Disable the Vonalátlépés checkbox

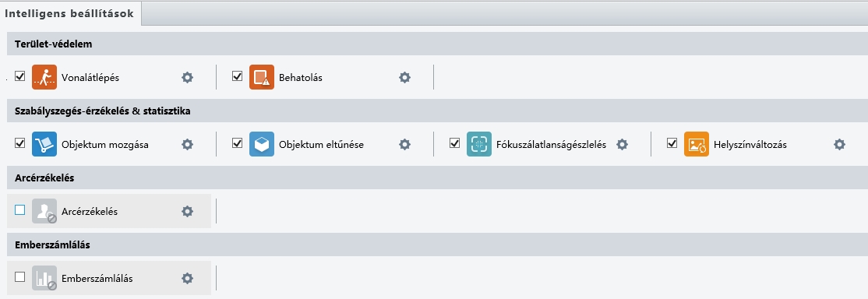(20, 76)
